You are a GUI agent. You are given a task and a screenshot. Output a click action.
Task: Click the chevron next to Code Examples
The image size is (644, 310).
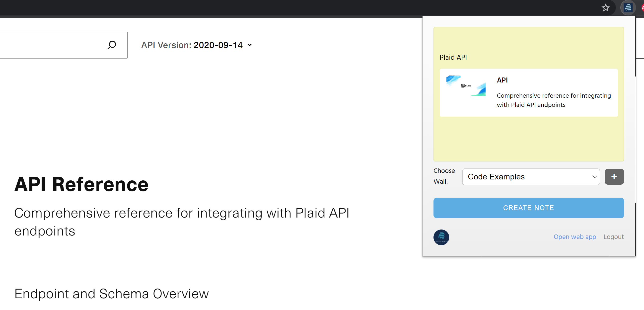(594, 177)
